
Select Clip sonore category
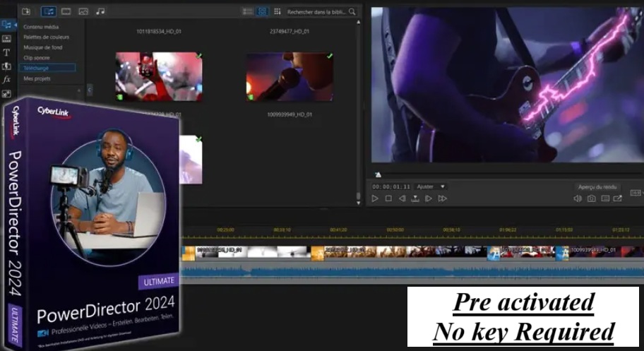[37, 57]
